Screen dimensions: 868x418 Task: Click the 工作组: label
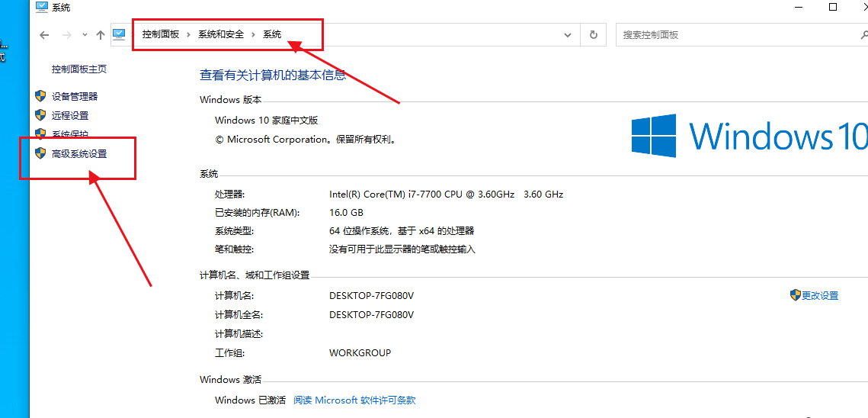[229, 352]
